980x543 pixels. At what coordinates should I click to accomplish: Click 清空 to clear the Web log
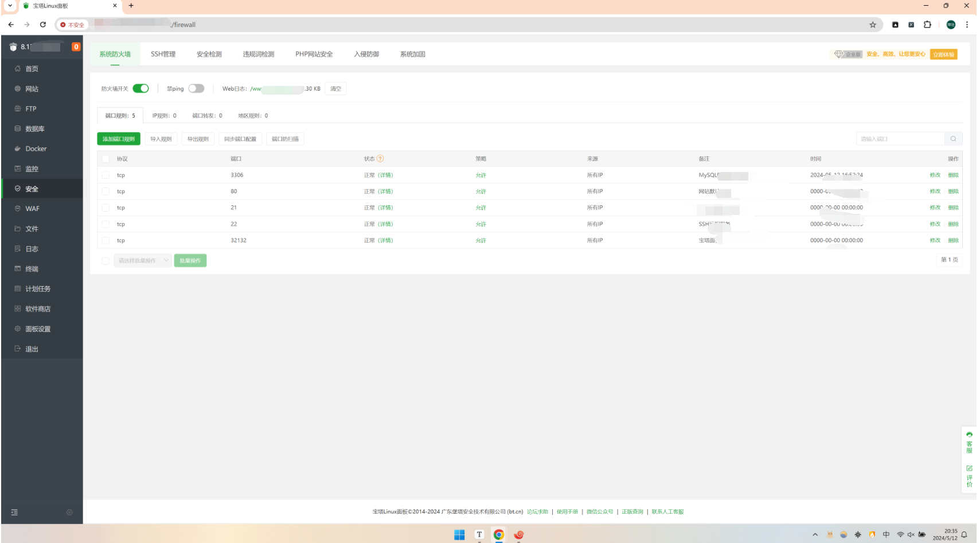click(335, 89)
